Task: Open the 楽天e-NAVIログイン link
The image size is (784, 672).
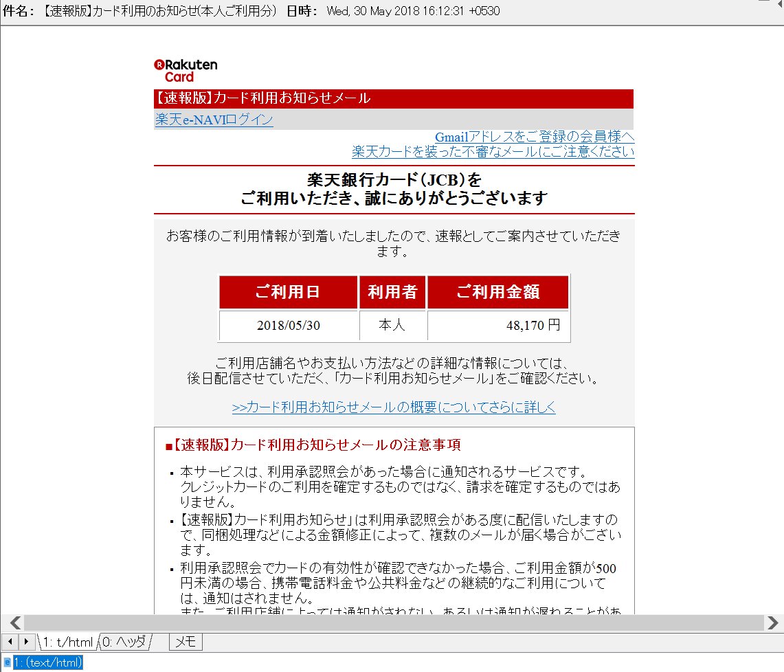Action: tap(214, 120)
